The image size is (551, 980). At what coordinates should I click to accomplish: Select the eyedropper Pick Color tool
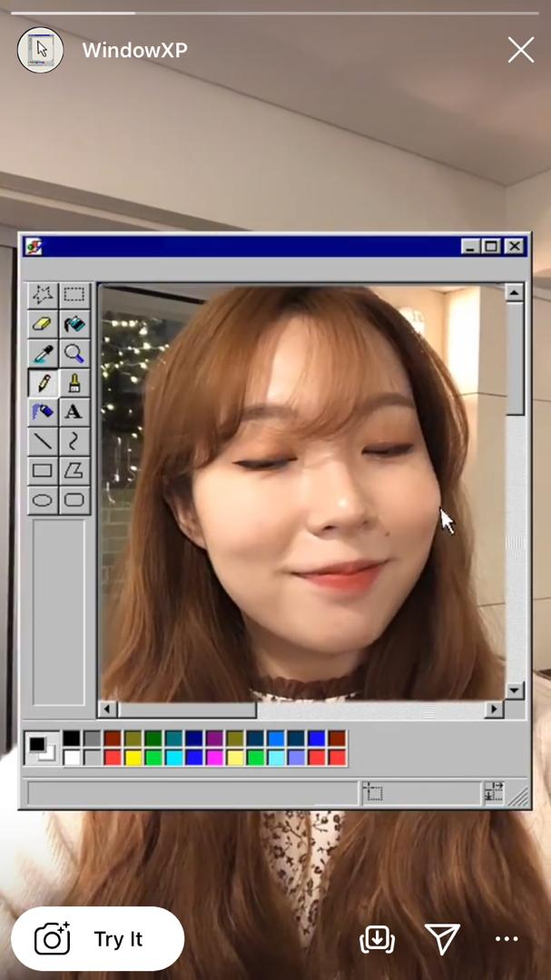(43, 353)
